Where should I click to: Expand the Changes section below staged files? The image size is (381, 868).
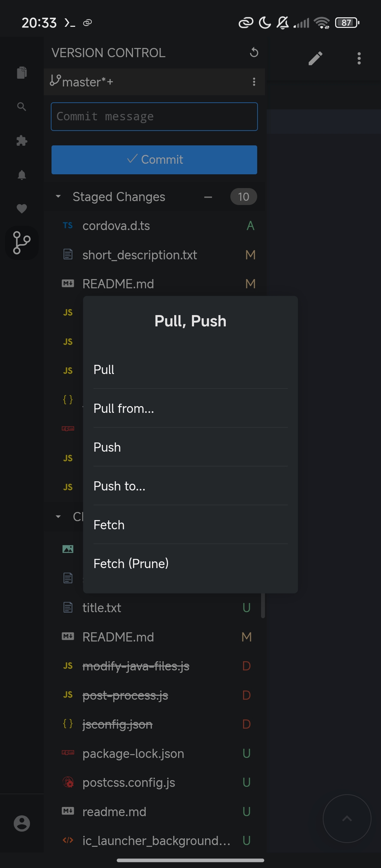pos(59,516)
